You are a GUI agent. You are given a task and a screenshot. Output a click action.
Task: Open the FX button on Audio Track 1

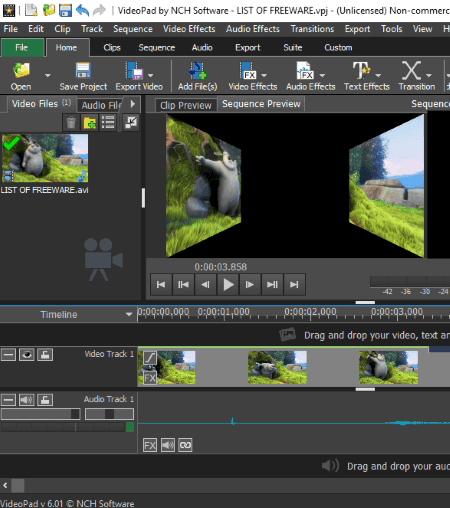click(150, 445)
